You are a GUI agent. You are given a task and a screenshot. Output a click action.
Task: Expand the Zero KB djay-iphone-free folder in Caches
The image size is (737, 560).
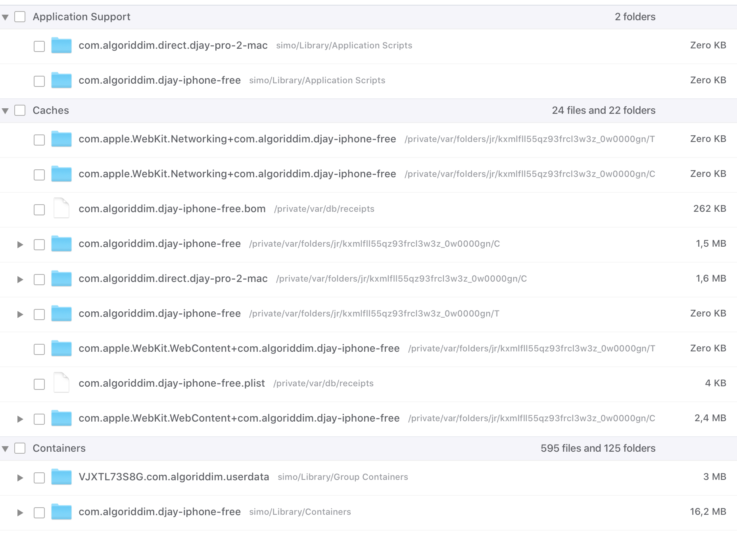(x=20, y=314)
